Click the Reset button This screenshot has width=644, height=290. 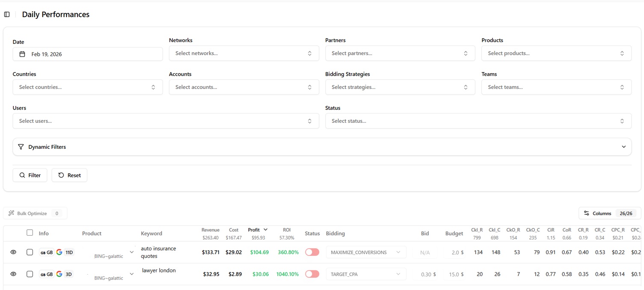69,175
